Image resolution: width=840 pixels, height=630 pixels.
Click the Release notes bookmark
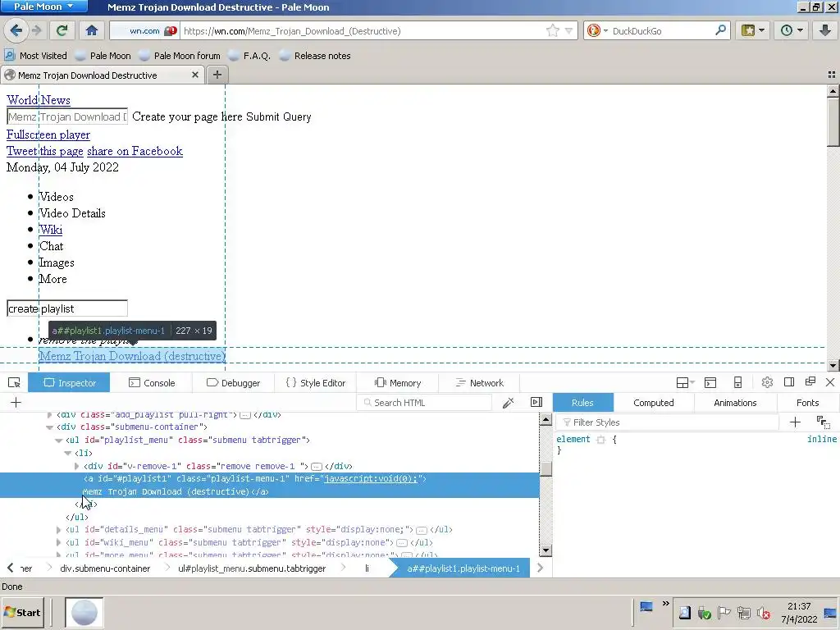[316, 55]
